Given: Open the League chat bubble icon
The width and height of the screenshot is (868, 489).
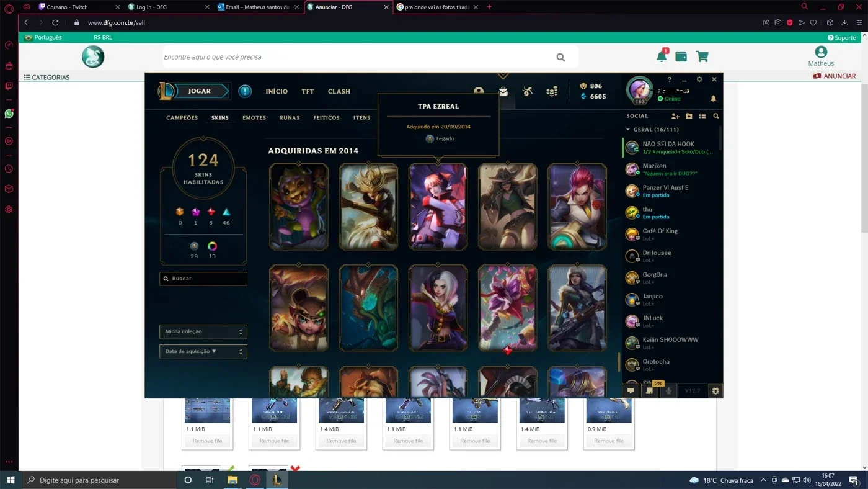Looking at the screenshot, I should coord(631,391).
